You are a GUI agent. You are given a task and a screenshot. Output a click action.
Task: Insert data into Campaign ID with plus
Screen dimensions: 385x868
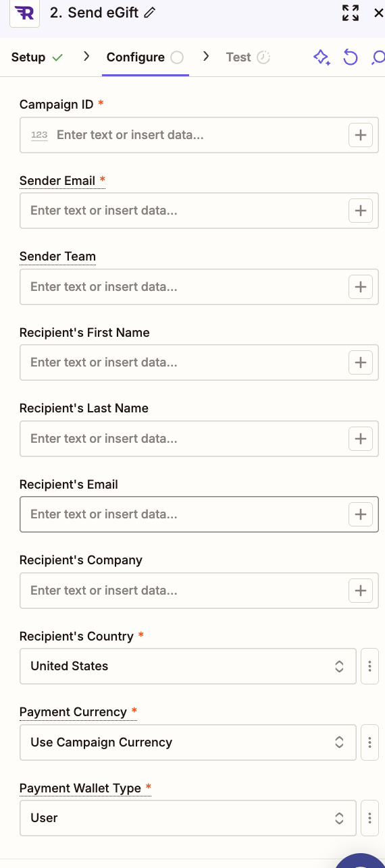point(361,135)
